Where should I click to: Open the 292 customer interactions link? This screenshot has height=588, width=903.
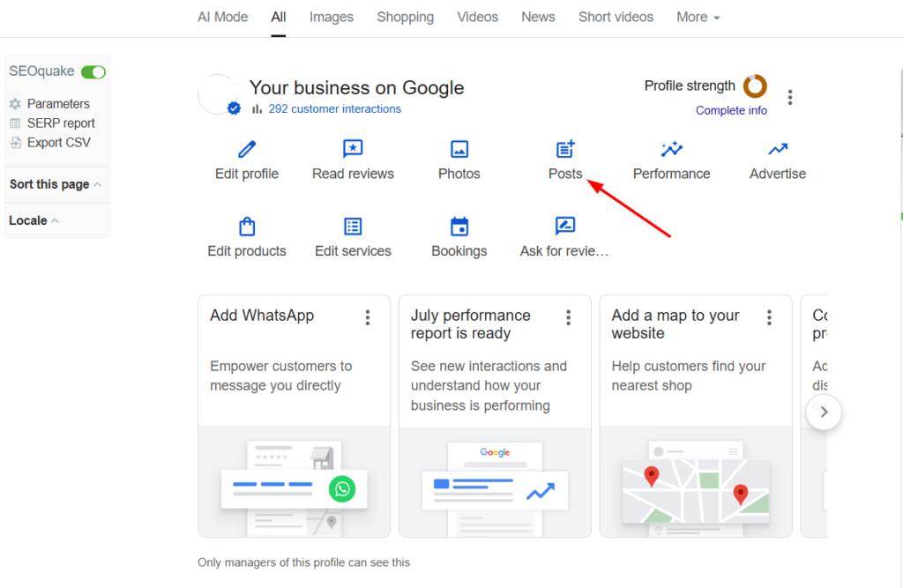coord(334,109)
